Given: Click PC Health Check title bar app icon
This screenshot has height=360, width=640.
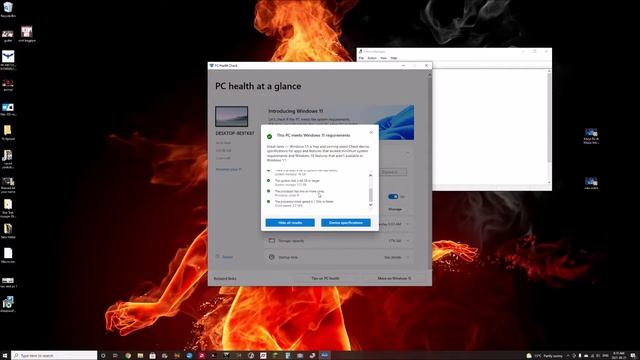Looking at the screenshot, I should [x=211, y=65].
